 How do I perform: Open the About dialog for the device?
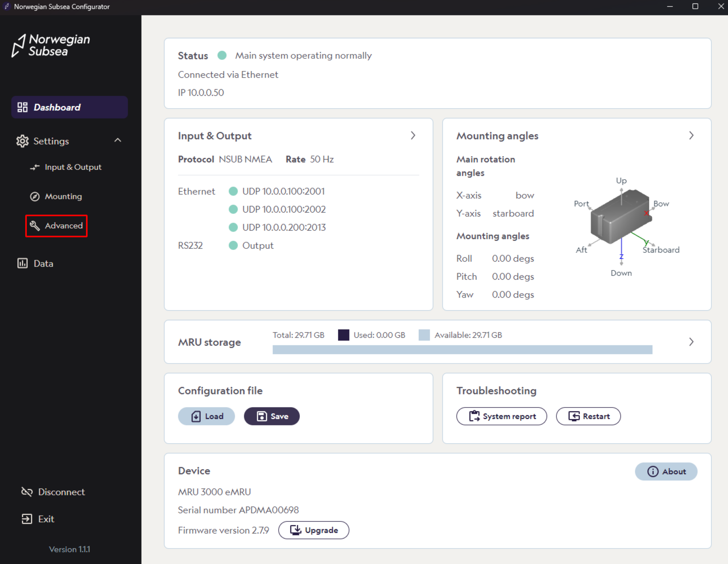point(666,471)
